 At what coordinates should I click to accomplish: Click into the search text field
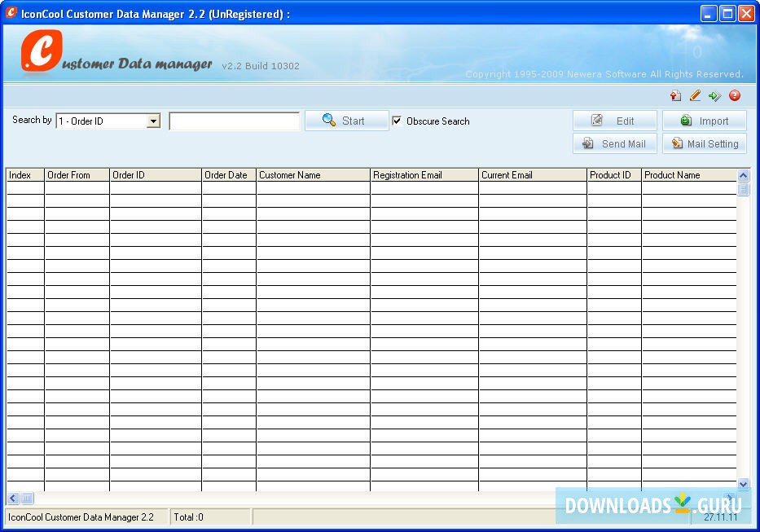[234, 121]
